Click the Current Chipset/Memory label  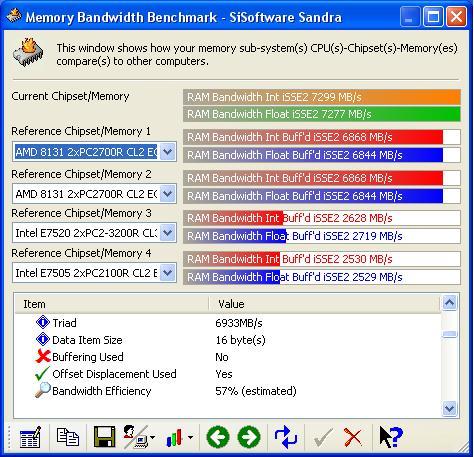click(70, 96)
